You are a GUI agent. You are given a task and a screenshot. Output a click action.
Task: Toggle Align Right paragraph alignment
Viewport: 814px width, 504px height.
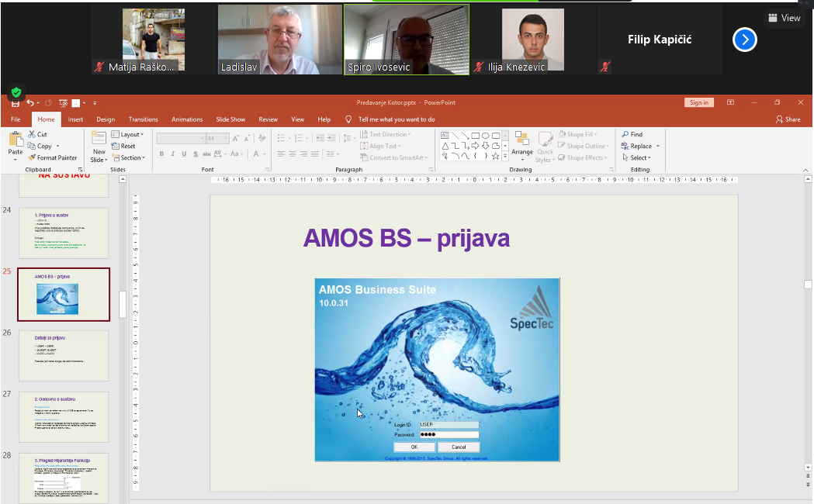click(x=303, y=154)
